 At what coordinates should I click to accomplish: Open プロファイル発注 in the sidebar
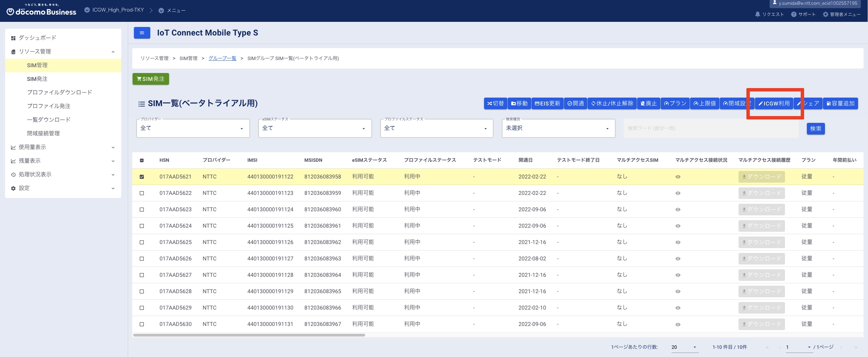(x=63, y=106)
